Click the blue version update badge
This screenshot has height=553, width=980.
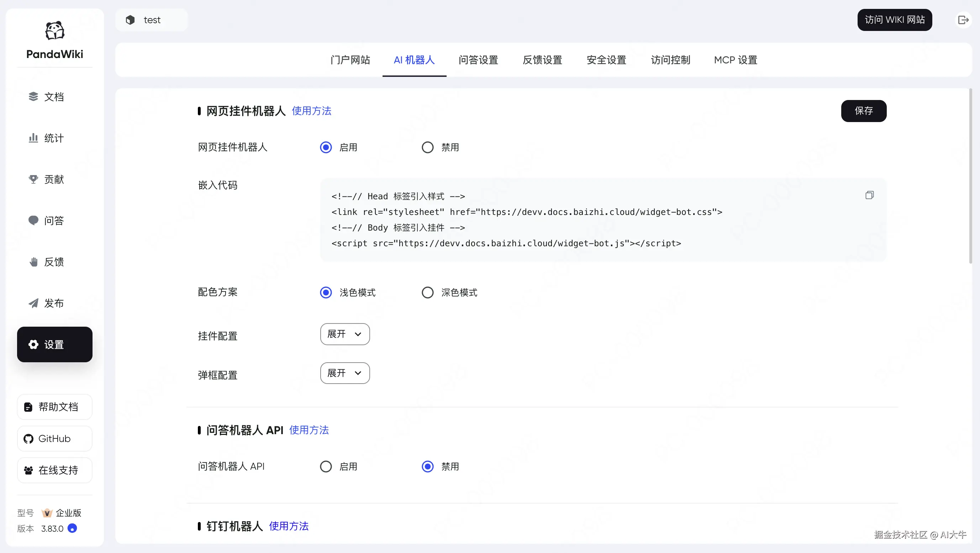click(72, 528)
